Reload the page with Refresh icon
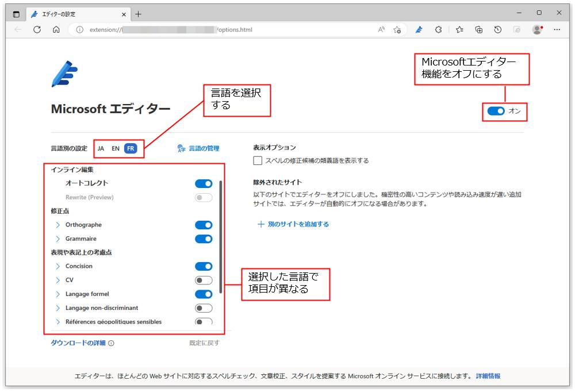Screen dimensions: 575x392 click(37, 30)
